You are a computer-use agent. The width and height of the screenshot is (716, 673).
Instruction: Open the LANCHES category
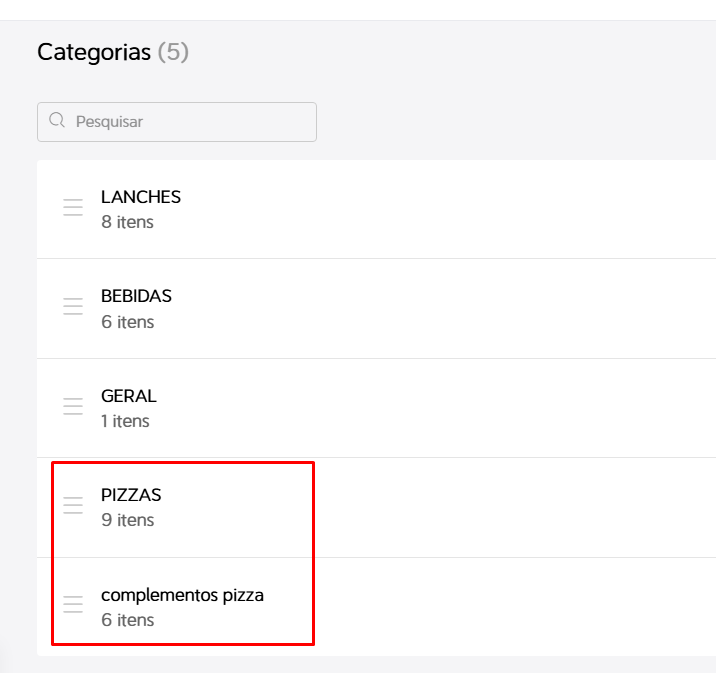tap(141, 197)
